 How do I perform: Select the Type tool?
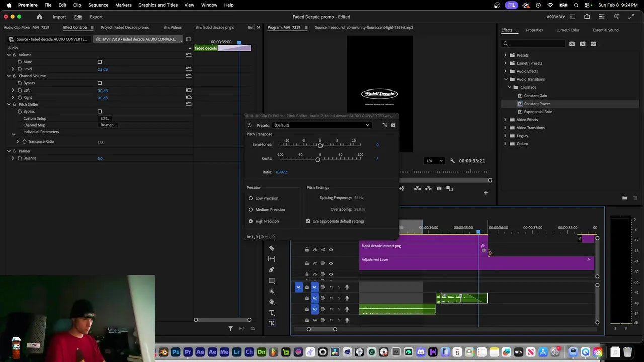click(x=272, y=312)
